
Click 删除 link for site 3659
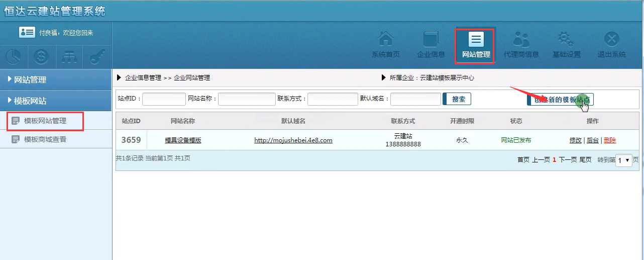[x=609, y=140]
